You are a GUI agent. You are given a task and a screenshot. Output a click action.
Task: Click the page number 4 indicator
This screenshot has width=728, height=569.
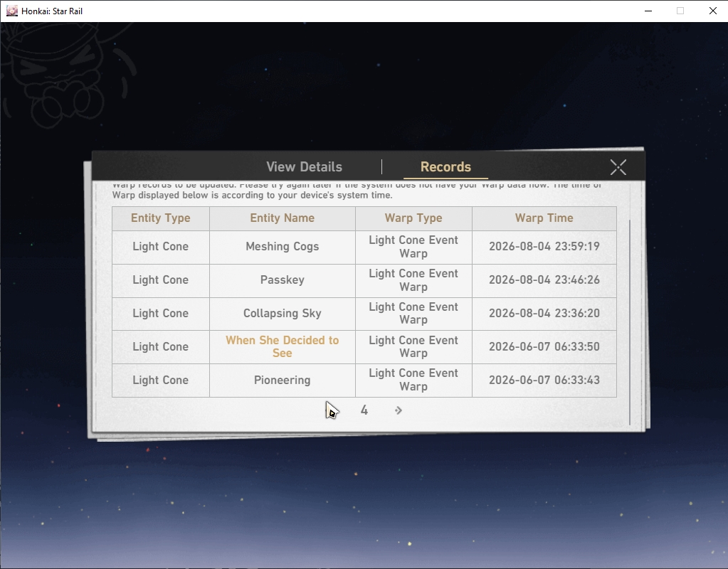coord(364,410)
